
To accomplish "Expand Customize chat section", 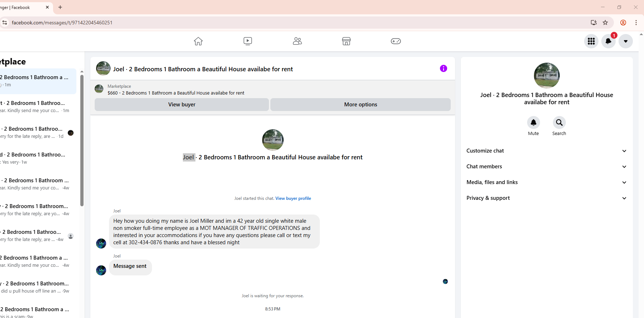I will click(x=547, y=151).
